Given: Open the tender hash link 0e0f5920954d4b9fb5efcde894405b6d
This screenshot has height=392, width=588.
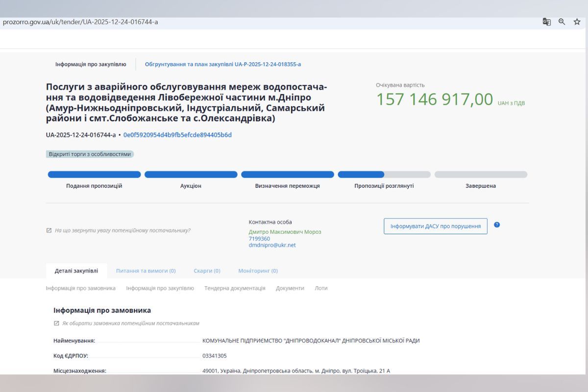Looking at the screenshot, I should pos(178,134).
